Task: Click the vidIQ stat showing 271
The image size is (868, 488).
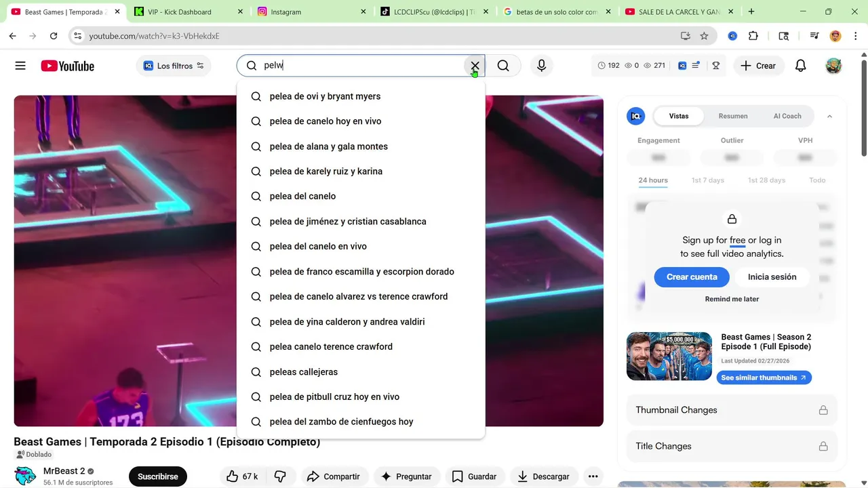Action: tap(654, 66)
